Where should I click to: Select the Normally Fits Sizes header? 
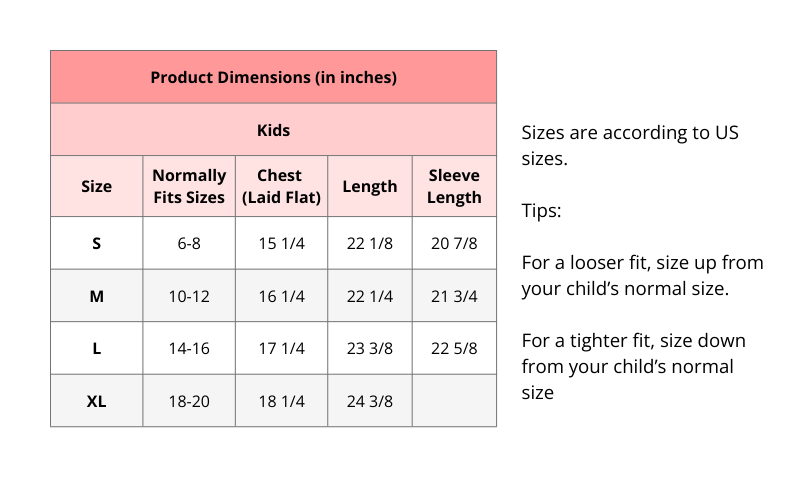[189, 186]
